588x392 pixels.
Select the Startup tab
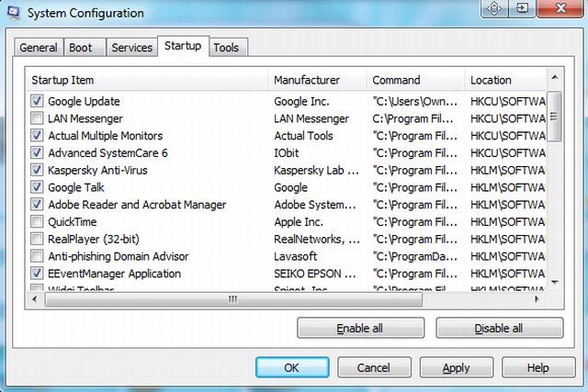[x=183, y=46]
